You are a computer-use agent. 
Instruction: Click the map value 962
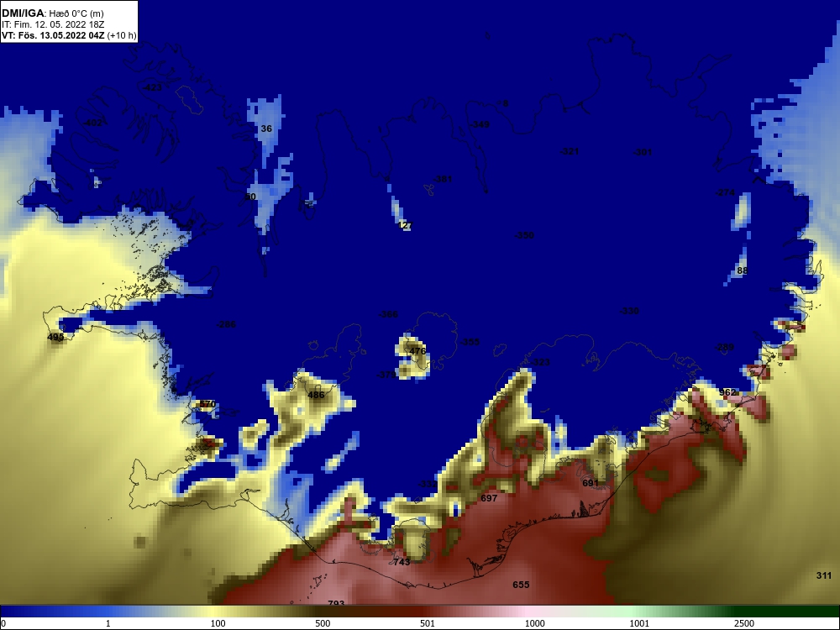click(727, 392)
